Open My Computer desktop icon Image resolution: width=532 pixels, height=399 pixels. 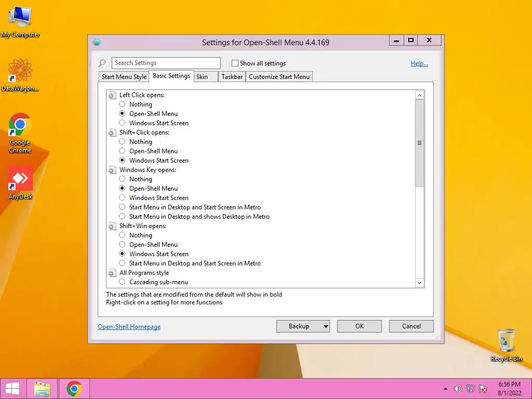(x=20, y=22)
